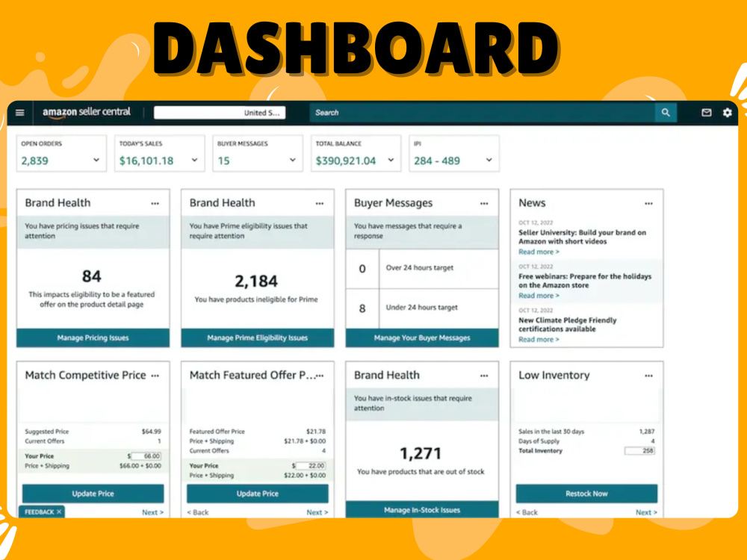This screenshot has width=747, height=560.
Task: Select the Over 24 hours target row
Action: 422,268
